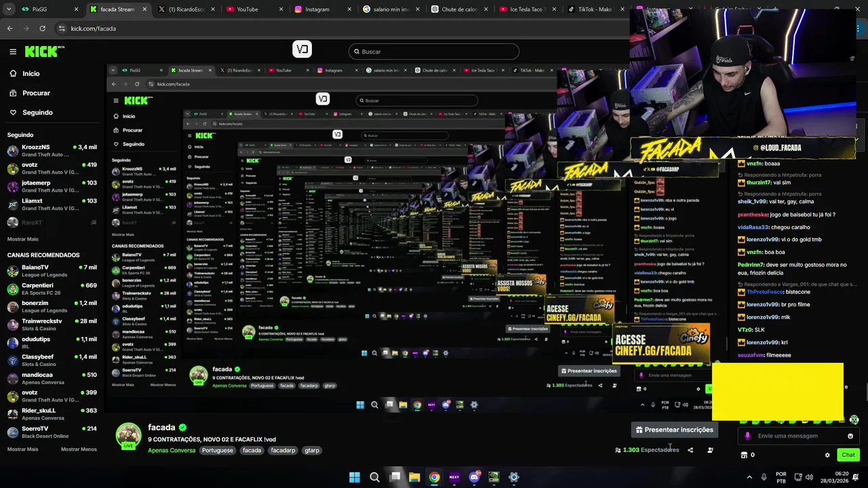
Task: Open BaianoTV recommended channel
Action: pos(52,271)
